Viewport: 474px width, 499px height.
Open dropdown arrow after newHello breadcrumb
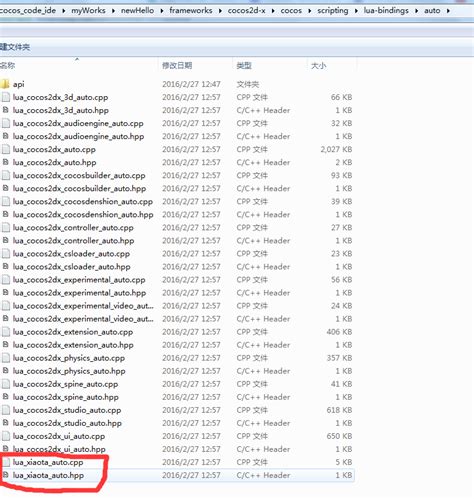162,11
